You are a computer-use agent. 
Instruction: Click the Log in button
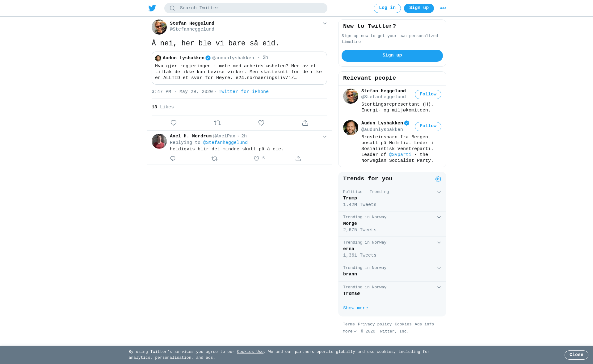387,8
